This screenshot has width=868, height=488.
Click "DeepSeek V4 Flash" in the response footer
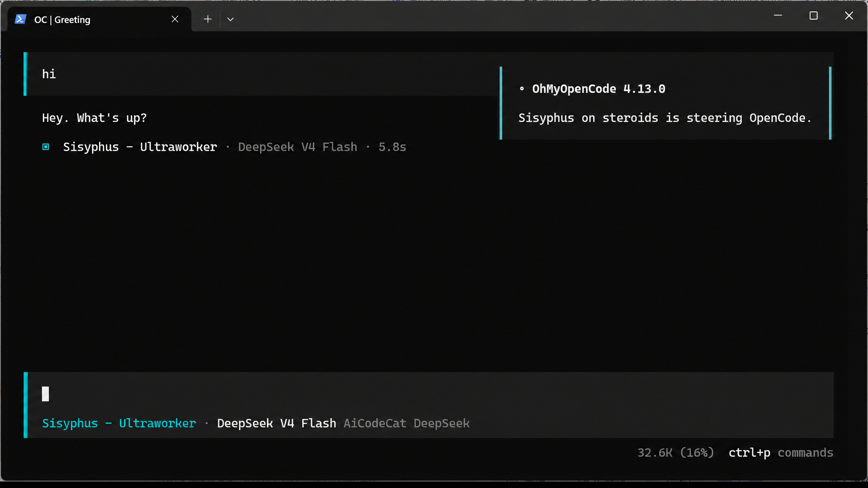298,147
